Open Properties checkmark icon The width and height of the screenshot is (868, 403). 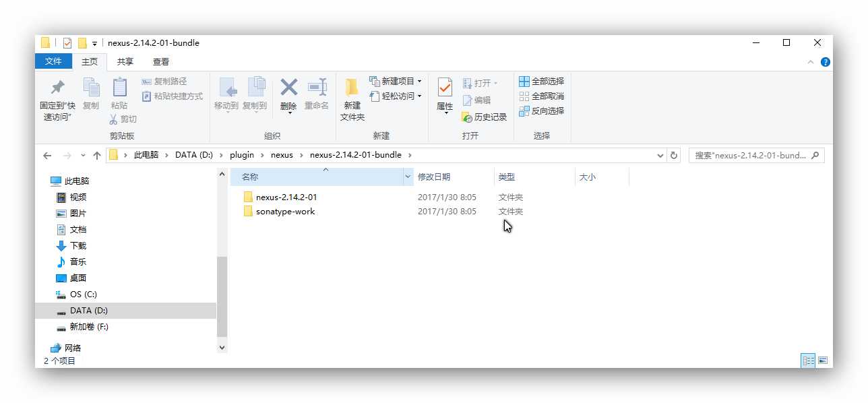click(445, 88)
